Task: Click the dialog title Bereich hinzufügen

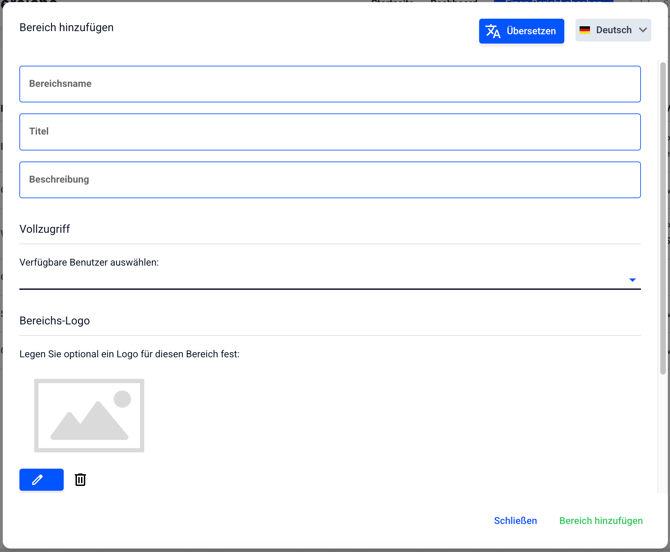Action: coord(67,28)
